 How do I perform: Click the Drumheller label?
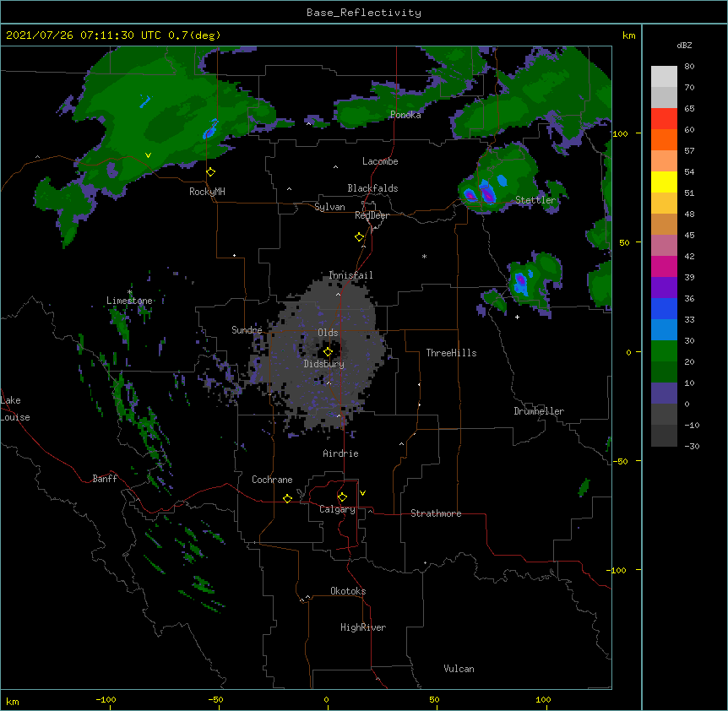(539, 411)
